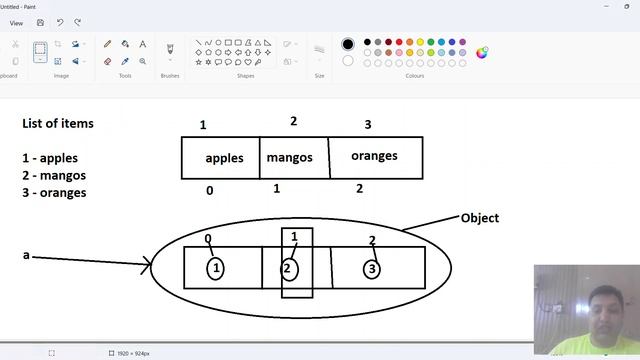Image resolution: width=640 pixels, height=360 pixels.
Task: Select the Text tool
Action: (x=142, y=44)
